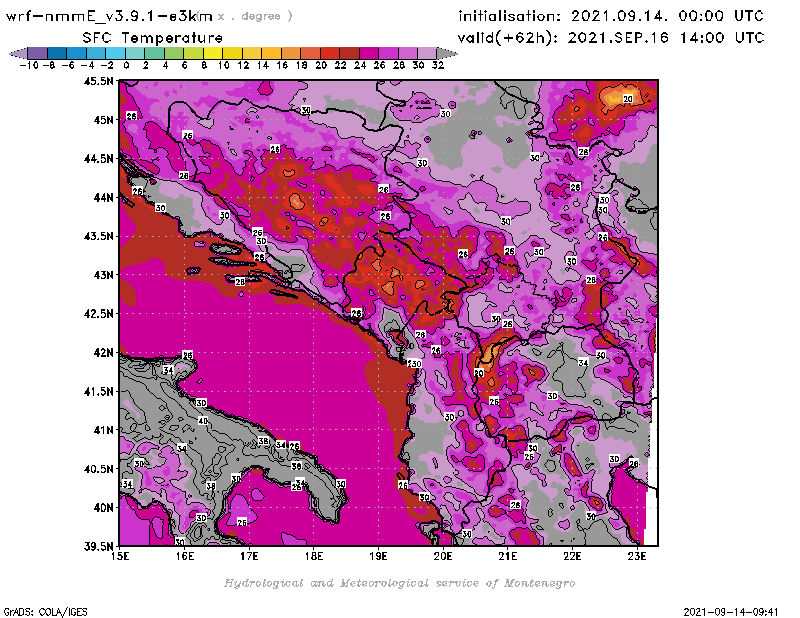Screen dimensions: 800x618
Task: Click the orange 14 to 16 legend swatch
Action: tap(271, 53)
